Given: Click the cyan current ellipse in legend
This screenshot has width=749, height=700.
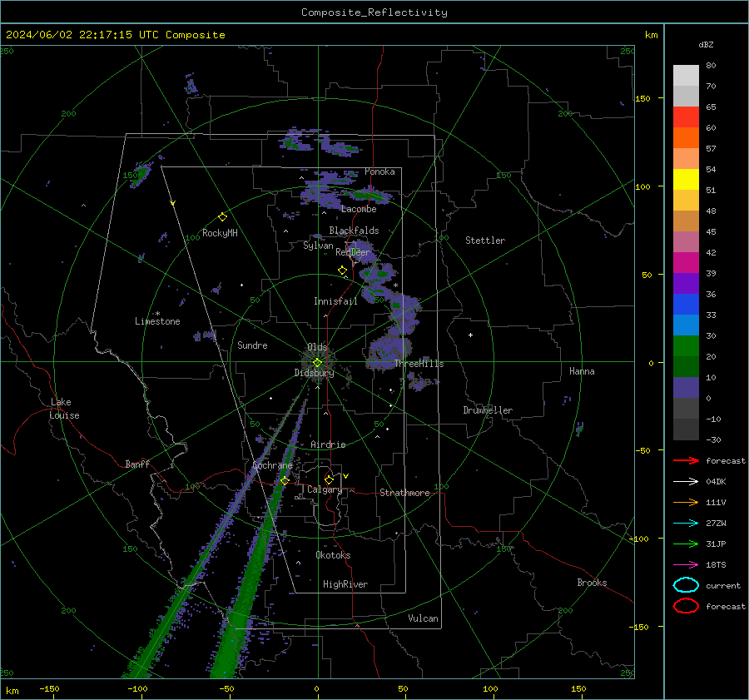Looking at the screenshot, I should pyautogui.click(x=686, y=585).
